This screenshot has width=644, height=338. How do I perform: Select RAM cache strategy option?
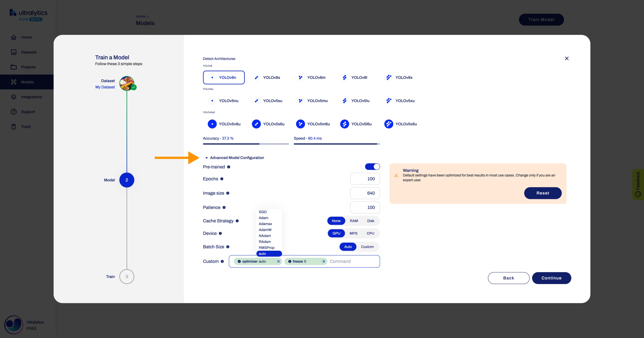(353, 220)
